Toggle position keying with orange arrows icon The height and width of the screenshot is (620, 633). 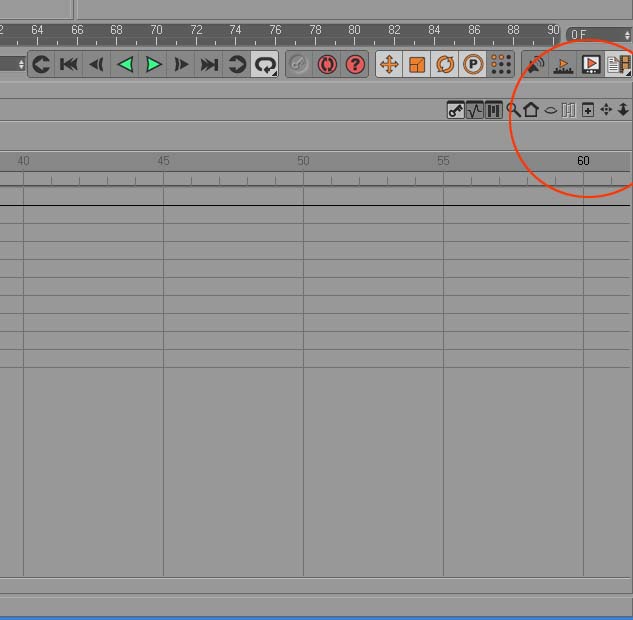tap(389, 64)
